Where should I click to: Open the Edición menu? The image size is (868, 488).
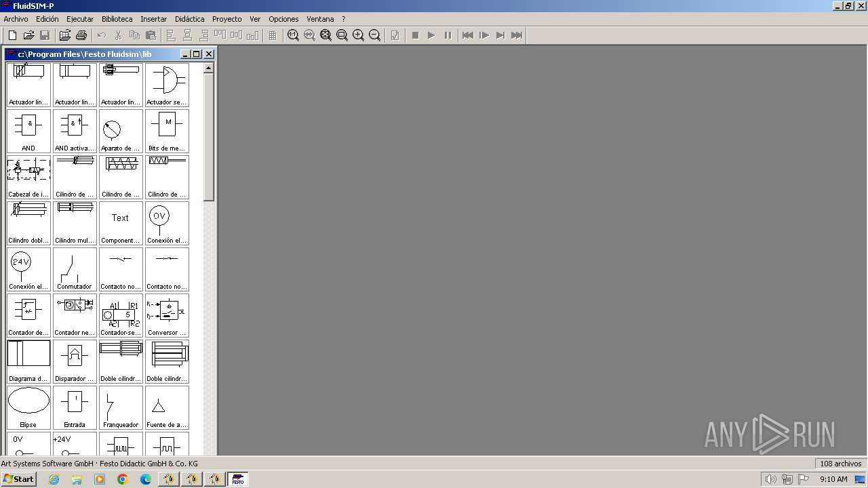point(47,19)
